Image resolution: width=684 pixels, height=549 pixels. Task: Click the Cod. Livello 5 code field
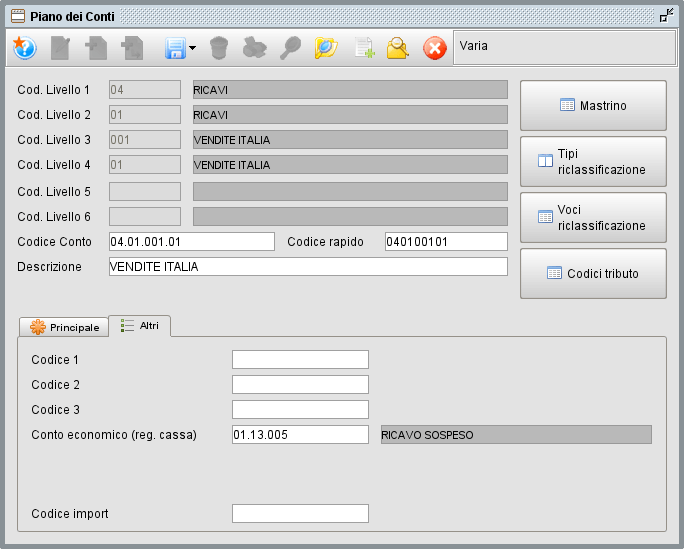coord(145,191)
